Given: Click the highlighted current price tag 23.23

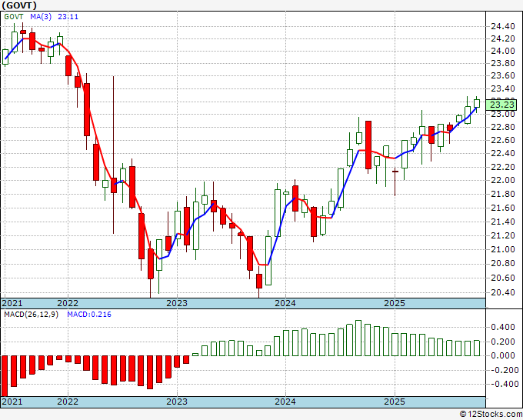Looking at the screenshot, I should coord(503,105).
